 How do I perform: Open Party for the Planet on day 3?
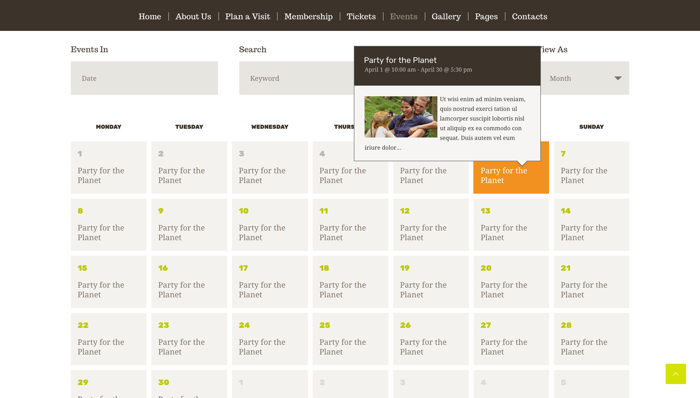pyautogui.click(x=262, y=175)
